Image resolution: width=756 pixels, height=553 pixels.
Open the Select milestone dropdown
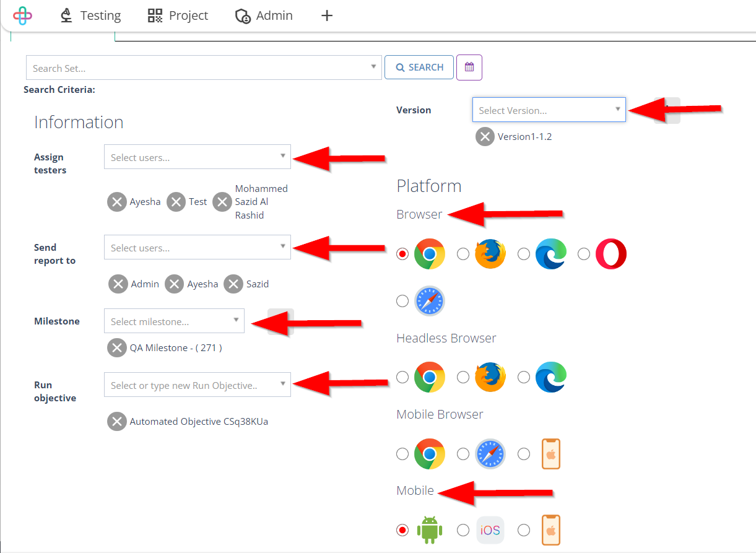click(x=174, y=321)
